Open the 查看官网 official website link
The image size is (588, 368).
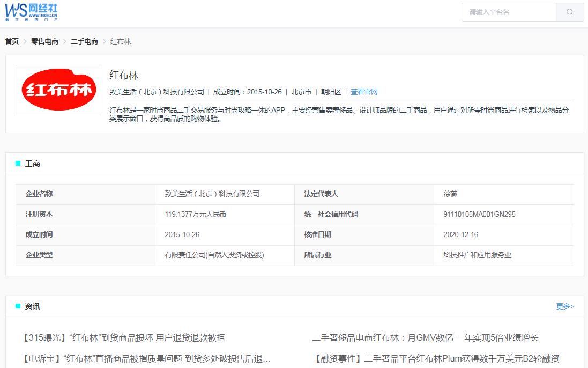click(x=363, y=91)
